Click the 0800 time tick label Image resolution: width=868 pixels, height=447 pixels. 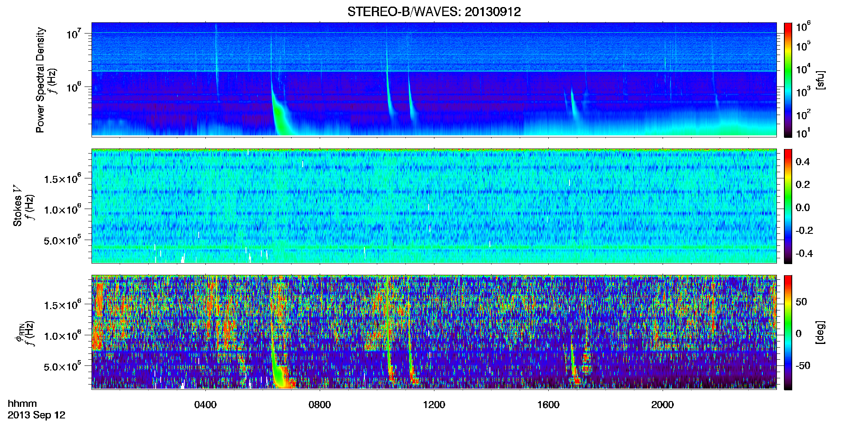(x=320, y=405)
